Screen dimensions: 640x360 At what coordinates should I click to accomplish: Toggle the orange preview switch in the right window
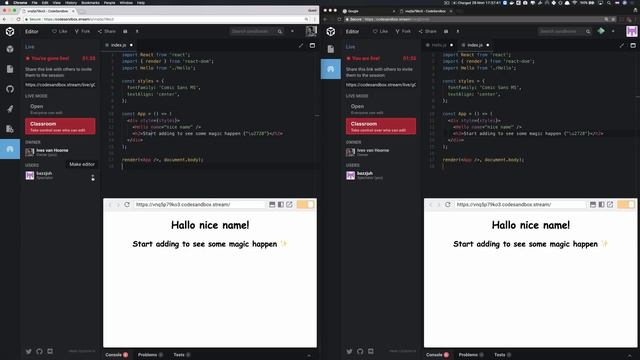[626, 204]
